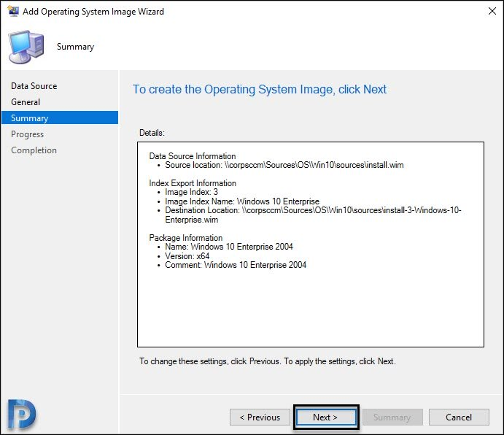This screenshot has height=435, width=504.
Task: Click Image Index Name line
Action: (x=242, y=201)
